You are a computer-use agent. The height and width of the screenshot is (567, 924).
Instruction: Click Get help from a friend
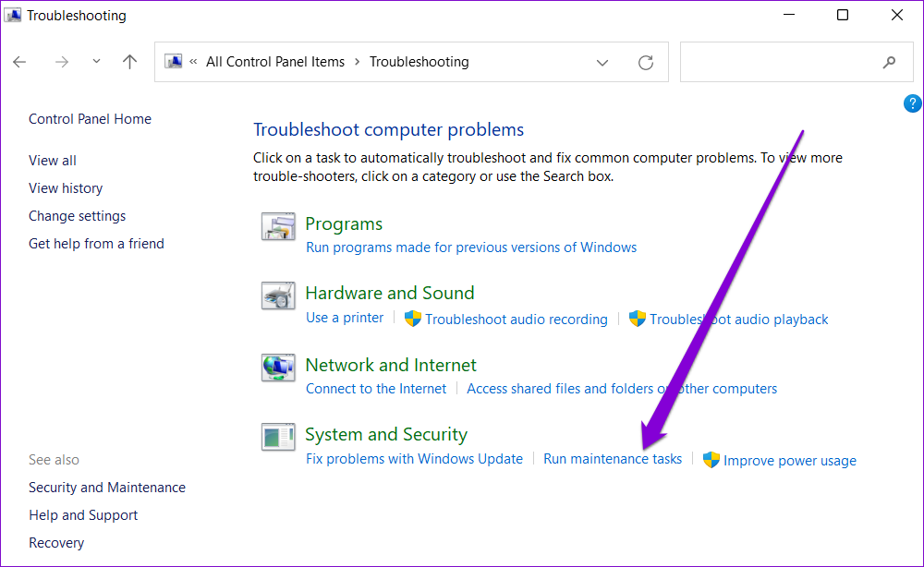pyautogui.click(x=97, y=244)
